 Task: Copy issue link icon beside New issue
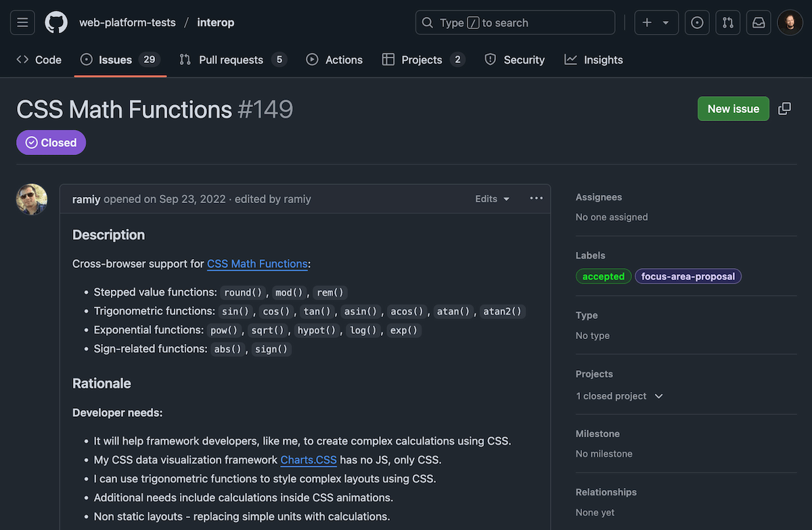pos(784,109)
